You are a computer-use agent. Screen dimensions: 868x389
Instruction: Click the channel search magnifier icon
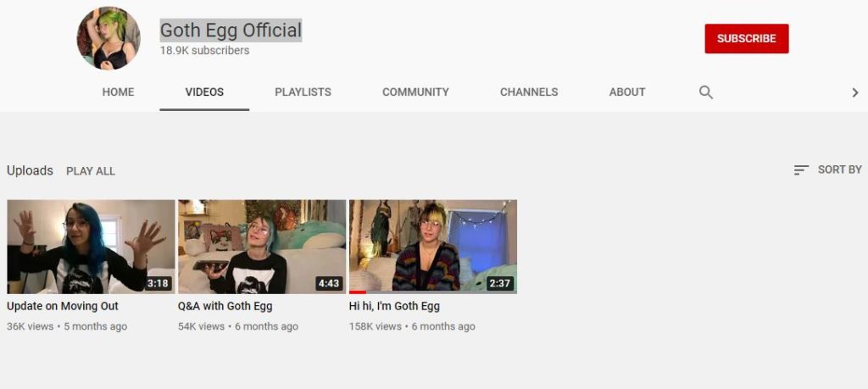point(706,92)
